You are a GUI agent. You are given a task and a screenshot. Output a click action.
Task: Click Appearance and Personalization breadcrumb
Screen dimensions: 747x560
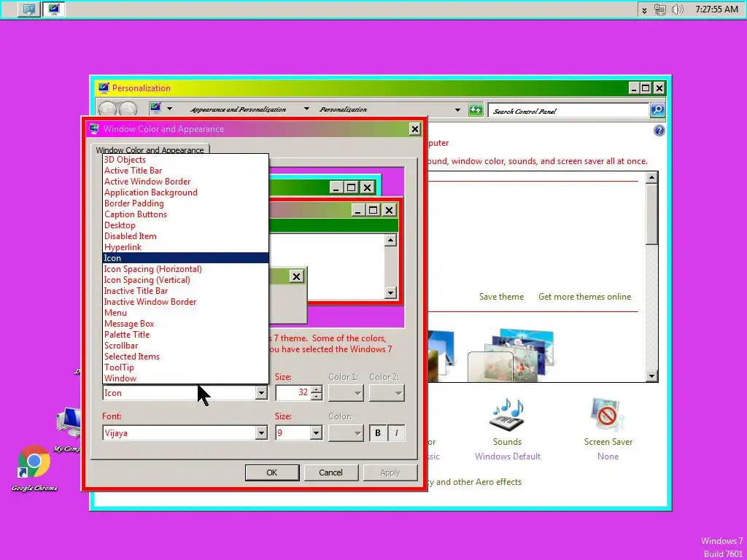coord(239,109)
